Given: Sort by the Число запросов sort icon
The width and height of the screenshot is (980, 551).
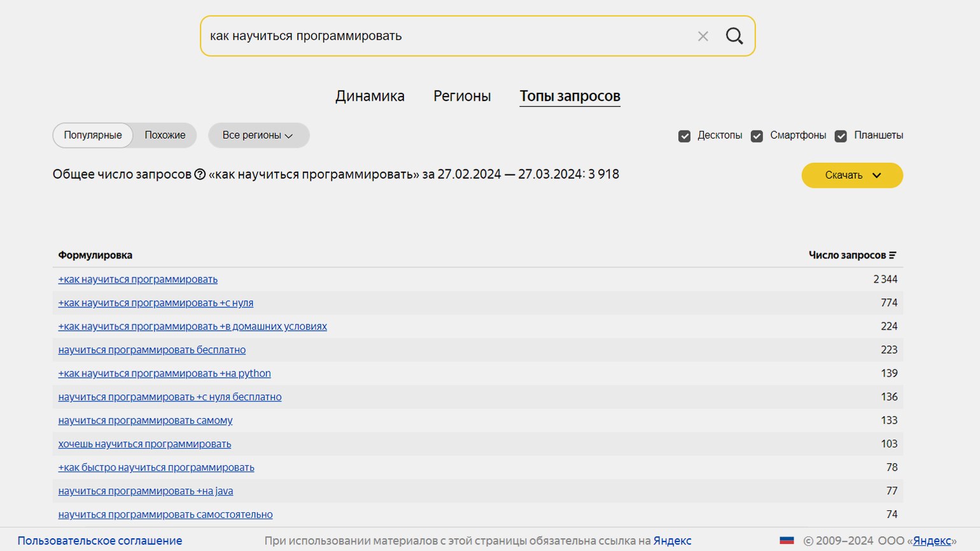Looking at the screenshot, I should click(893, 255).
